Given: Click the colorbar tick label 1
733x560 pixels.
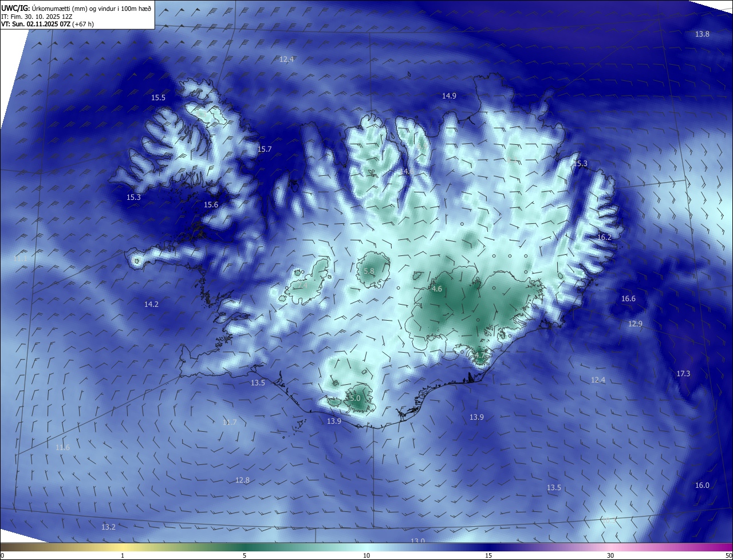Looking at the screenshot, I should [123, 555].
